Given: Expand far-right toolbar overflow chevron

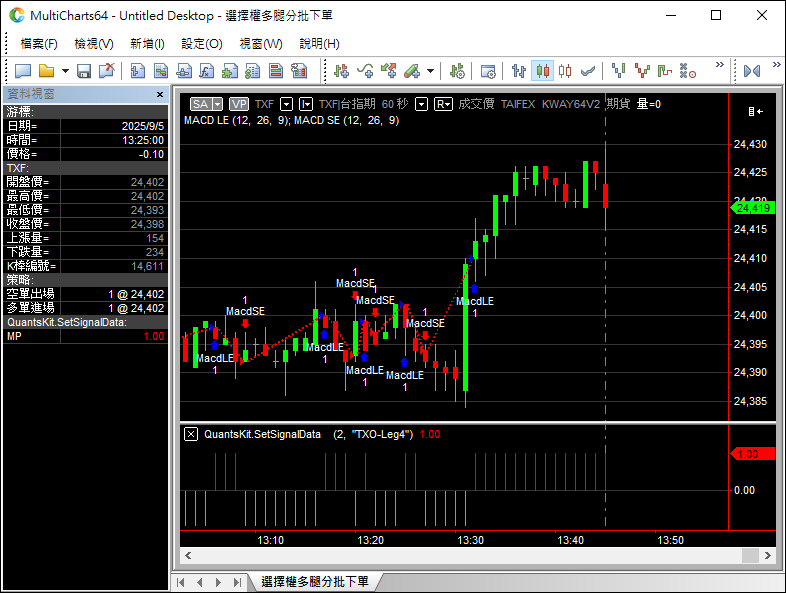Looking at the screenshot, I should pyautogui.click(x=776, y=65).
